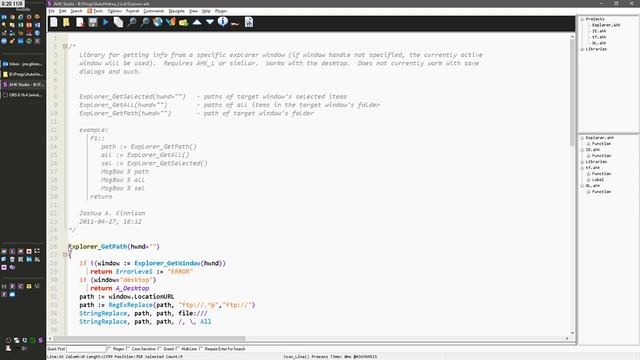Screen dimensions: 640x360
Task: Collapse IE.ahk node in code explorer
Action: [582, 150]
